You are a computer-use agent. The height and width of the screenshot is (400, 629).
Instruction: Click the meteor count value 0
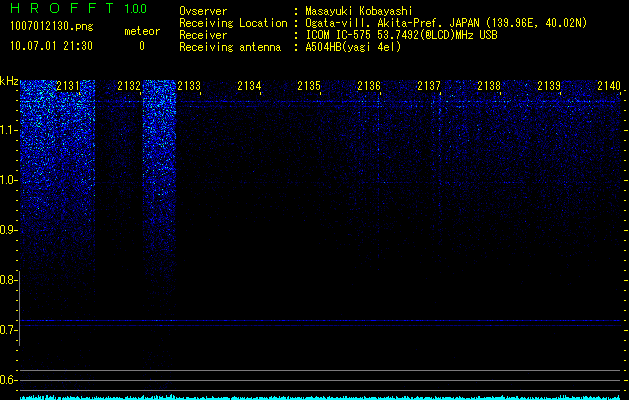click(x=142, y=46)
